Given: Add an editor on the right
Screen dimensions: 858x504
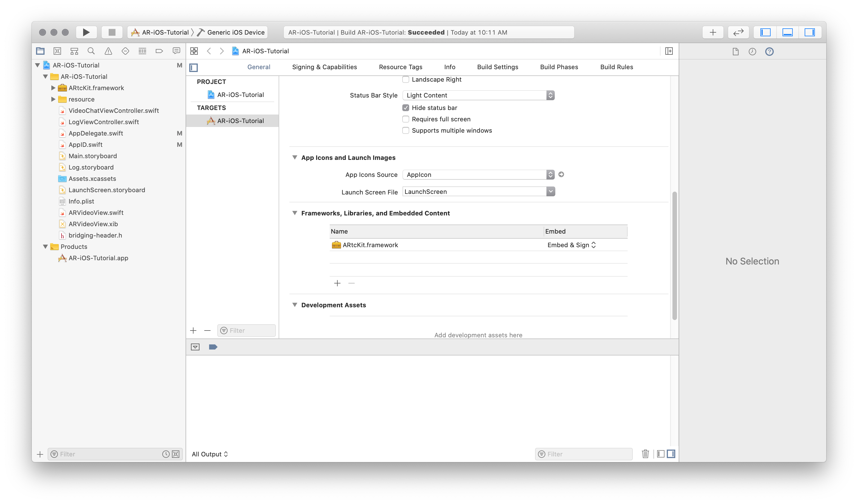Looking at the screenshot, I should pyautogui.click(x=669, y=51).
